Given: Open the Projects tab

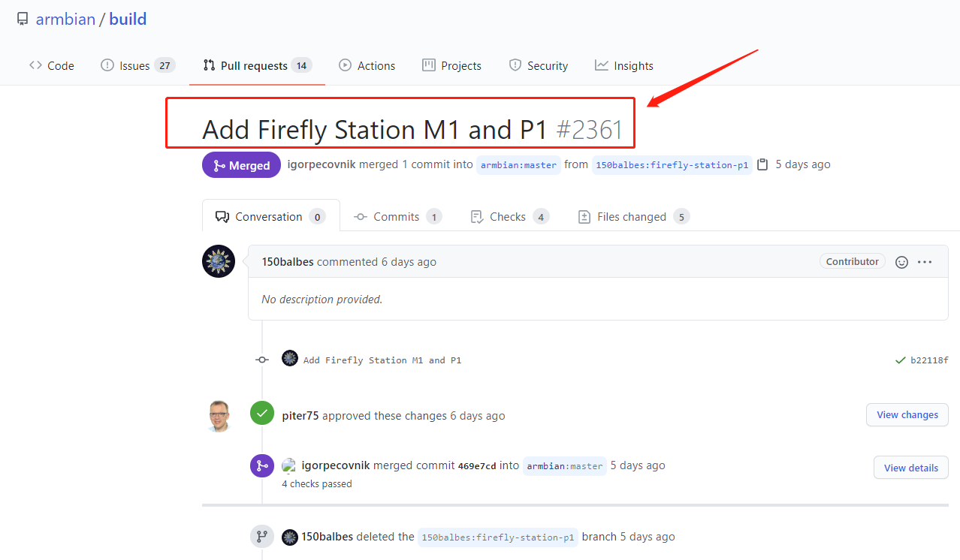Looking at the screenshot, I should 451,65.
